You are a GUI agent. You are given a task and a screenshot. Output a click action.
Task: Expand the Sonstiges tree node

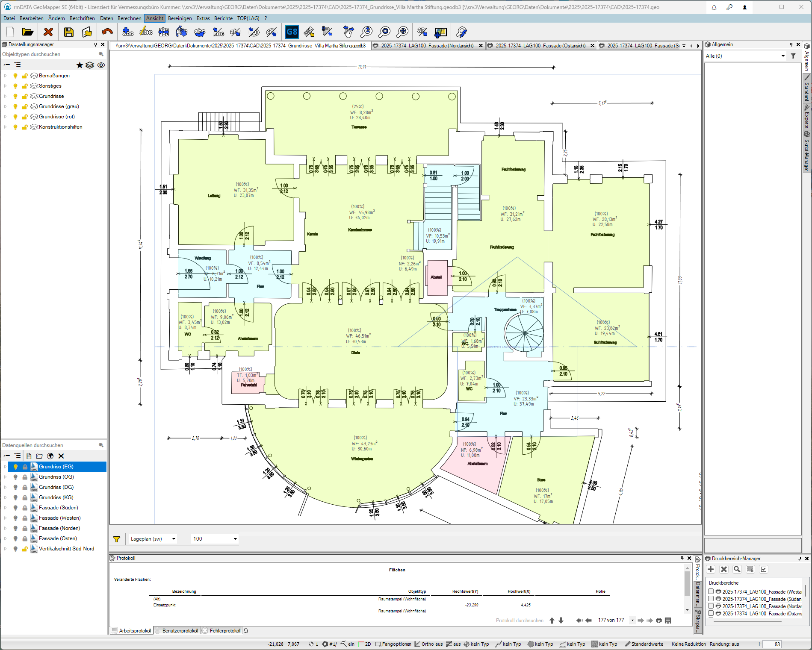(x=5, y=86)
